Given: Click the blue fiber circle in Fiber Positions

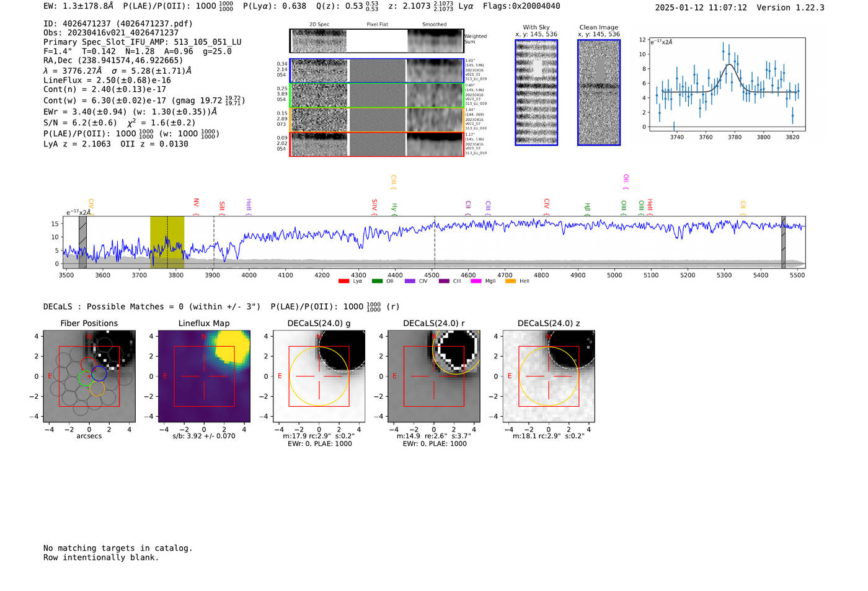Looking at the screenshot, I should [99, 373].
